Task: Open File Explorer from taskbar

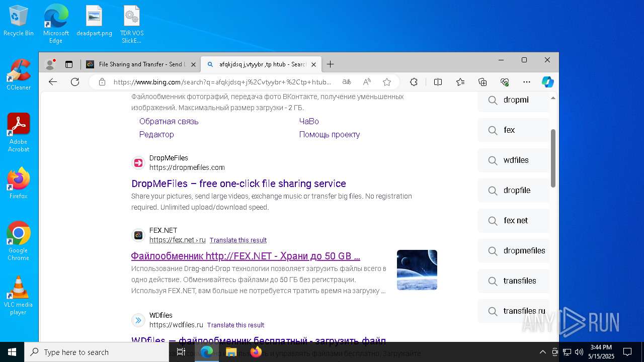Action: coord(231,352)
